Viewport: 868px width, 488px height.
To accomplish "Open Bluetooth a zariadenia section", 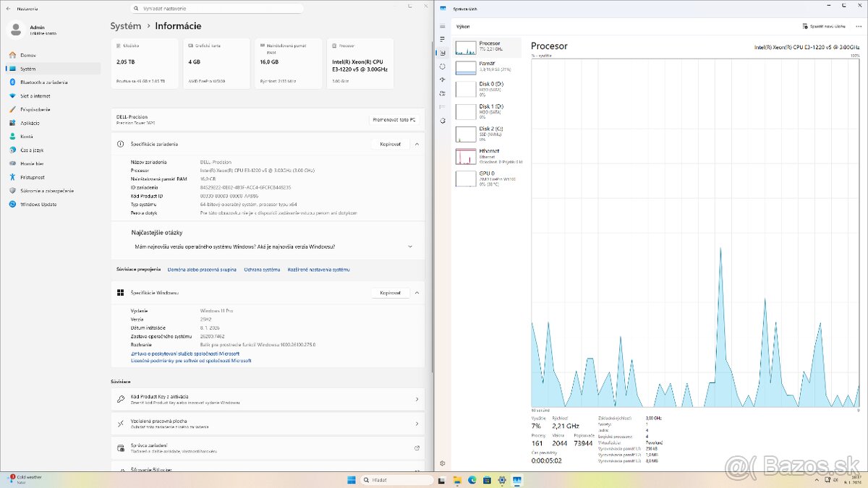I will (x=45, y=82).
